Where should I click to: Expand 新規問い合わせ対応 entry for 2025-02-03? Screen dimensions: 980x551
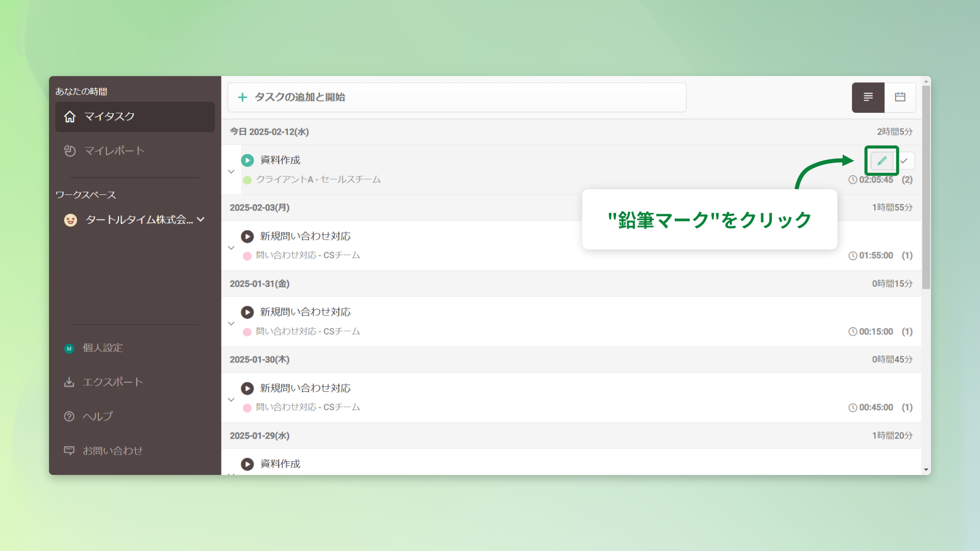click(x=231, y=248)
